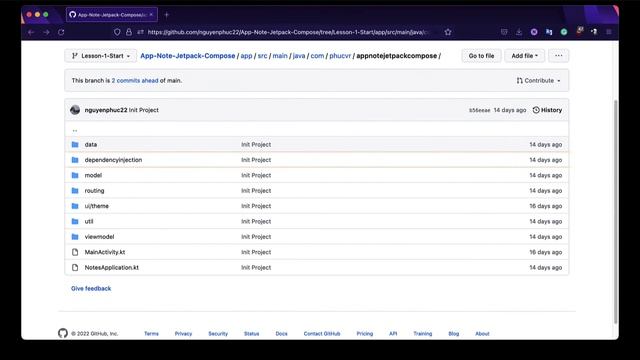Click folder icon beside routing
Viewport: 640px width, 360px height.
pos(75,191)
